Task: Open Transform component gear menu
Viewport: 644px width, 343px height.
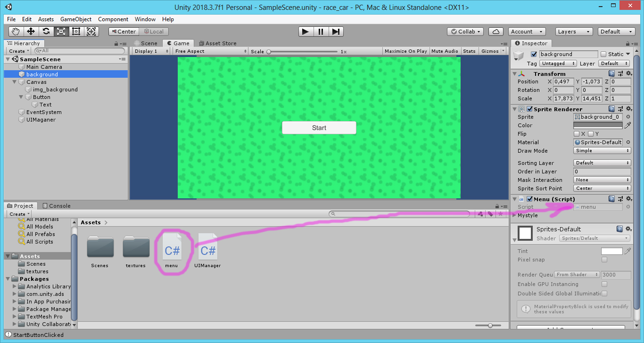Action: point(628,73)
